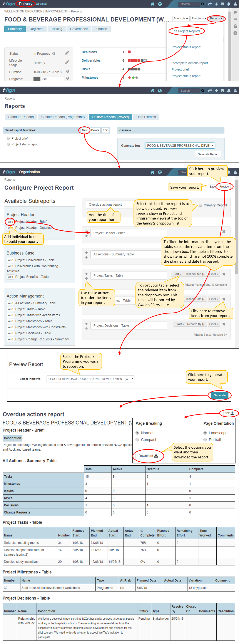
Task: Click the help icon beside the Progress bar
Action: [x=68, y=78]
